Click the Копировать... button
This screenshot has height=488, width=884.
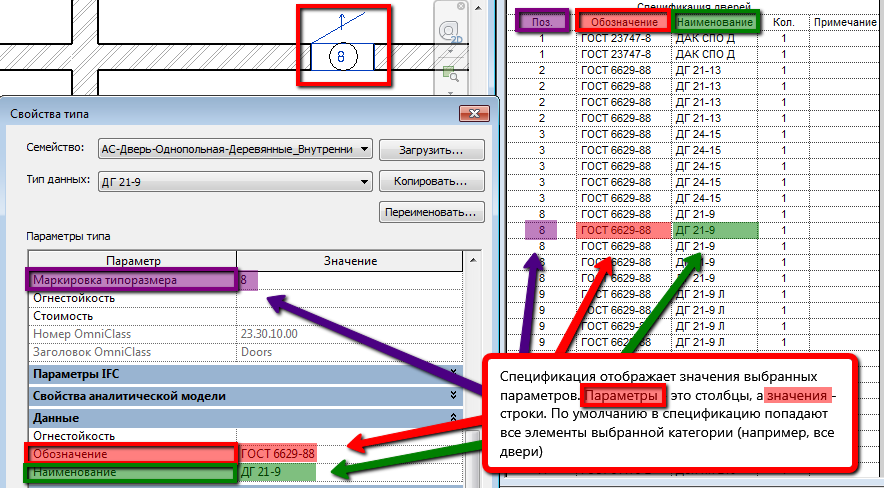tap(432, 182)
